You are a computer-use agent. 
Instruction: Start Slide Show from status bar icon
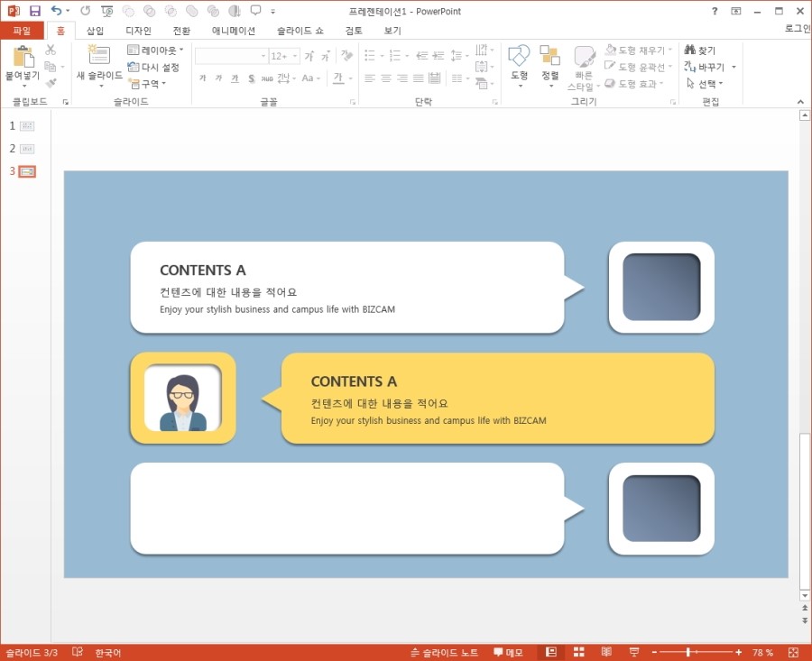pos(634,651)
